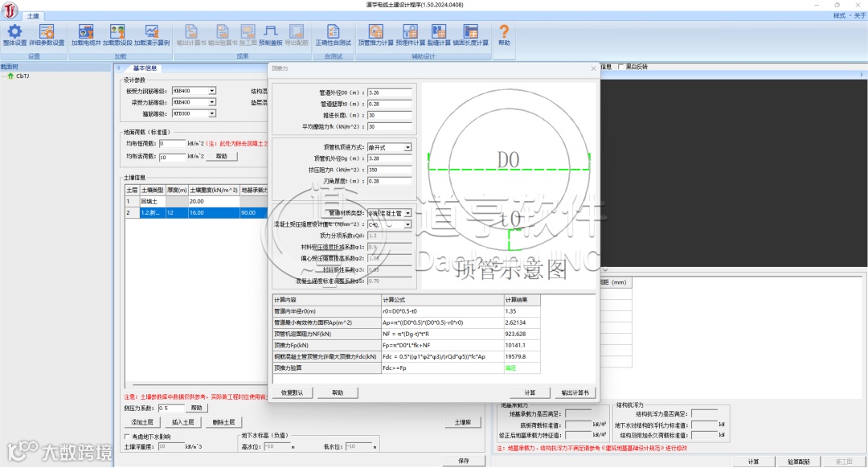The image size is (868, 468).
Task: Open 整体设置 overall settings icon
Action: click(14, 33)
